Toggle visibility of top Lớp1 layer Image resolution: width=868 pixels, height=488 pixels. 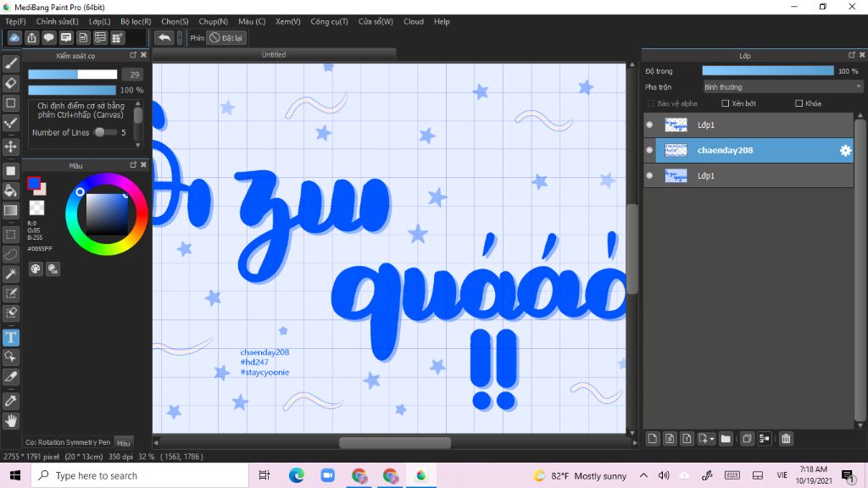(x=649, y=125)
